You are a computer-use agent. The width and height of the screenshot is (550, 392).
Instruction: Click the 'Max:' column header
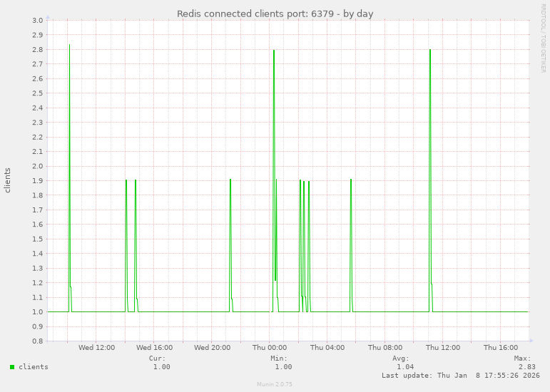pyautogui.click(x=522, y=359)
